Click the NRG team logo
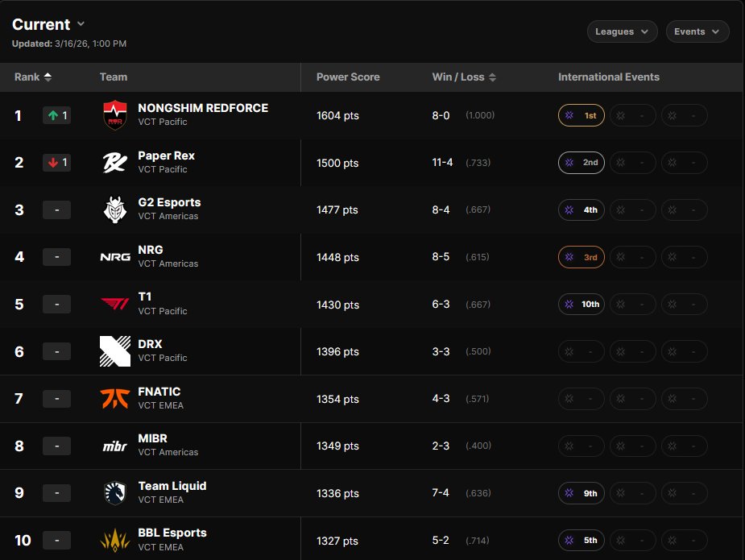Viewport: 745px width, 560px height. click(115, 257)
